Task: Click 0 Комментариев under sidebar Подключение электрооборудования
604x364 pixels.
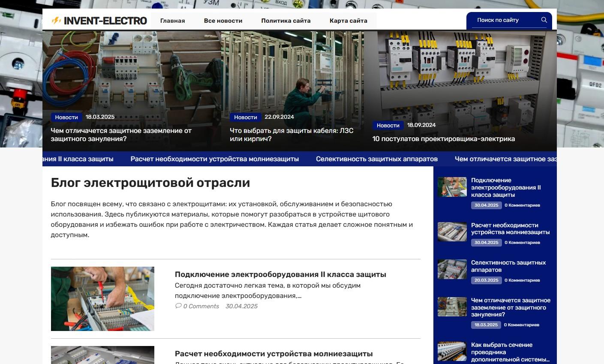Action: point(522,205)
